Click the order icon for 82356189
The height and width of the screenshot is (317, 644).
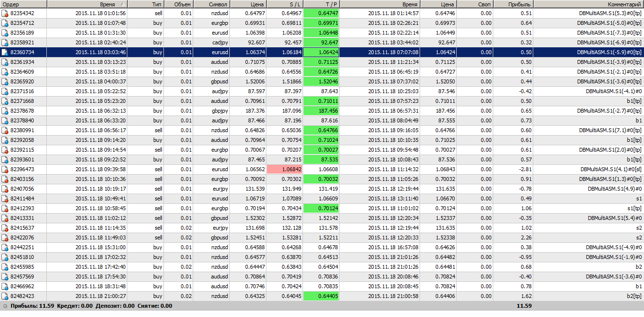tap(5, 33)
